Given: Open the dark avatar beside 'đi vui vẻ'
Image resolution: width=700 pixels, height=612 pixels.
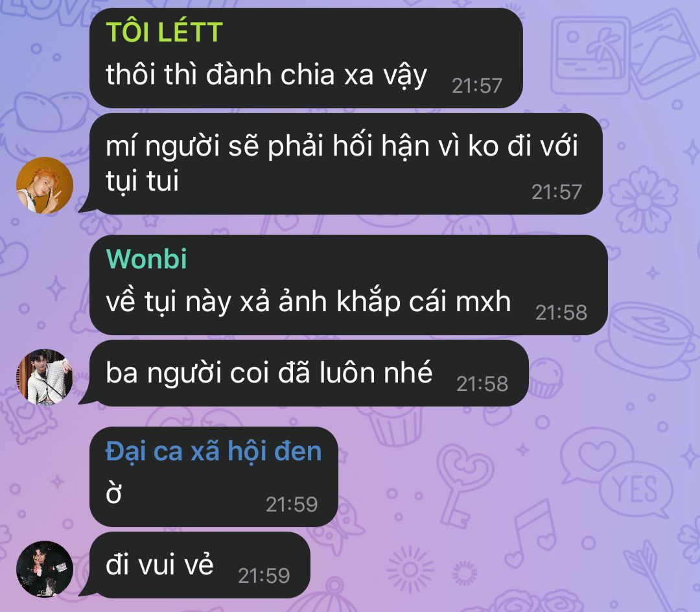Looking at the screenshot, I should [x=45, y=569].
